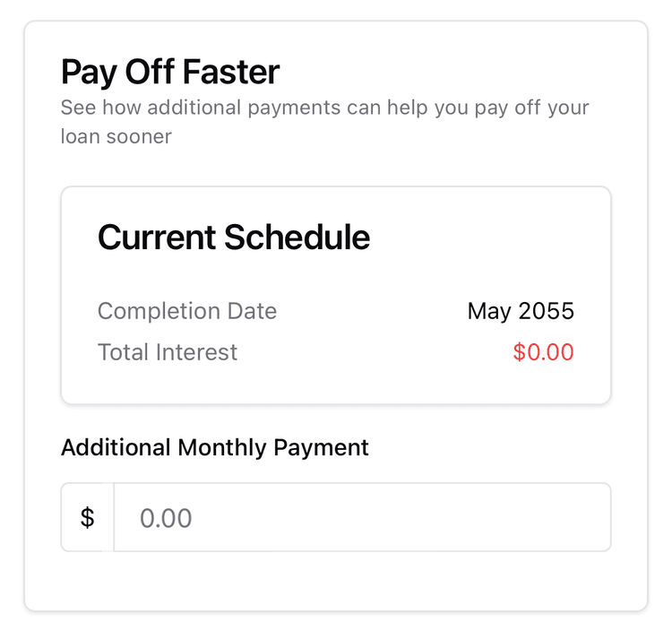Click the Current Schedule heading
The image size is (672, 631).
coord(234,237)
